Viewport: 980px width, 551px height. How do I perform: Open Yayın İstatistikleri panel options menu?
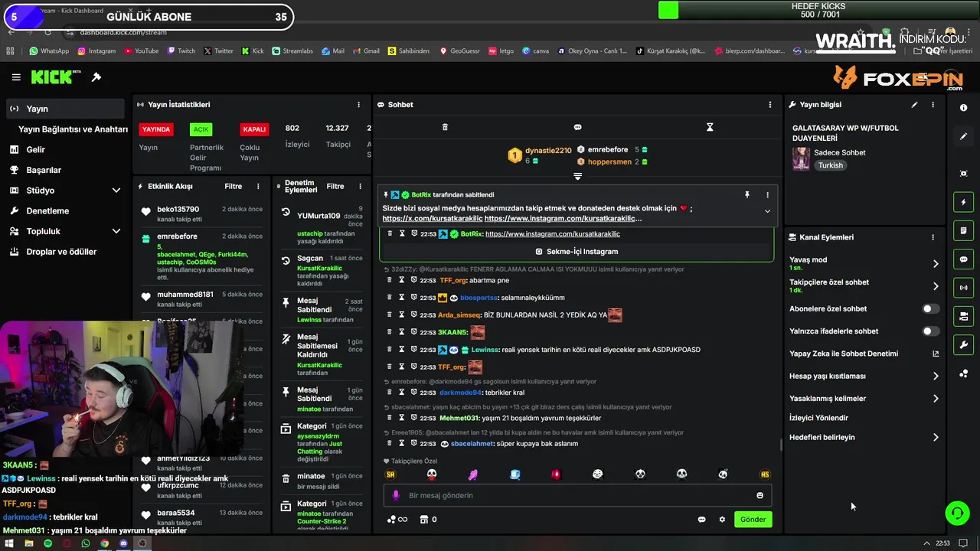click(x=358, y=105)
